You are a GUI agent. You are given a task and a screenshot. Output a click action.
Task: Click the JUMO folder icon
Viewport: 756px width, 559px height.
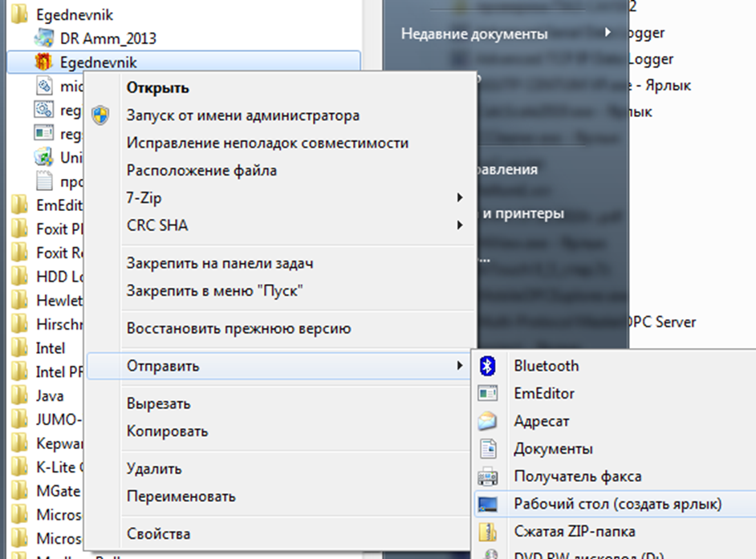(20, 419)
